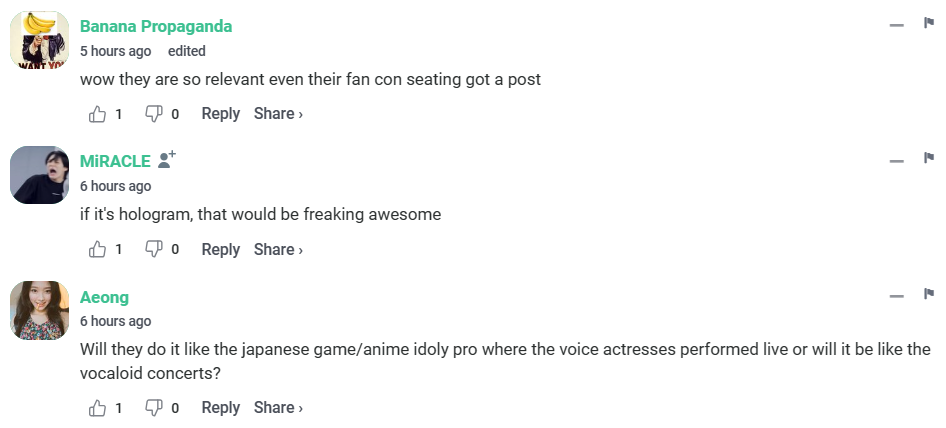Image resolution: width=946 pixels, height=428 pixels.
Task: Upvote Aeong's comment
Action: tap(98, 408)
